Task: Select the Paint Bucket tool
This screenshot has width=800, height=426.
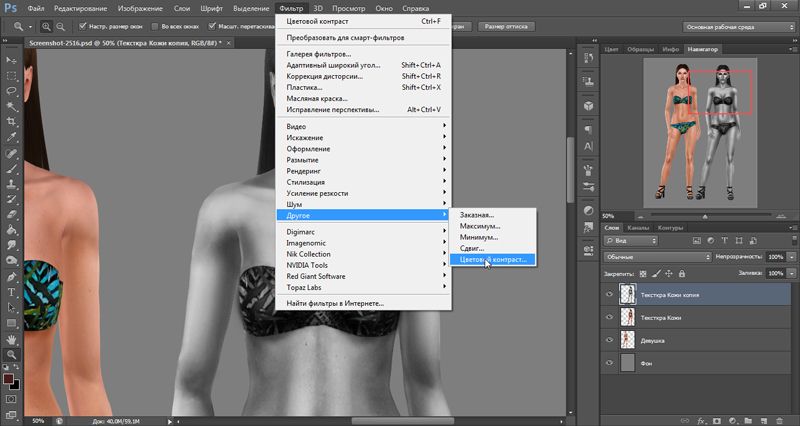Action: 11,230
